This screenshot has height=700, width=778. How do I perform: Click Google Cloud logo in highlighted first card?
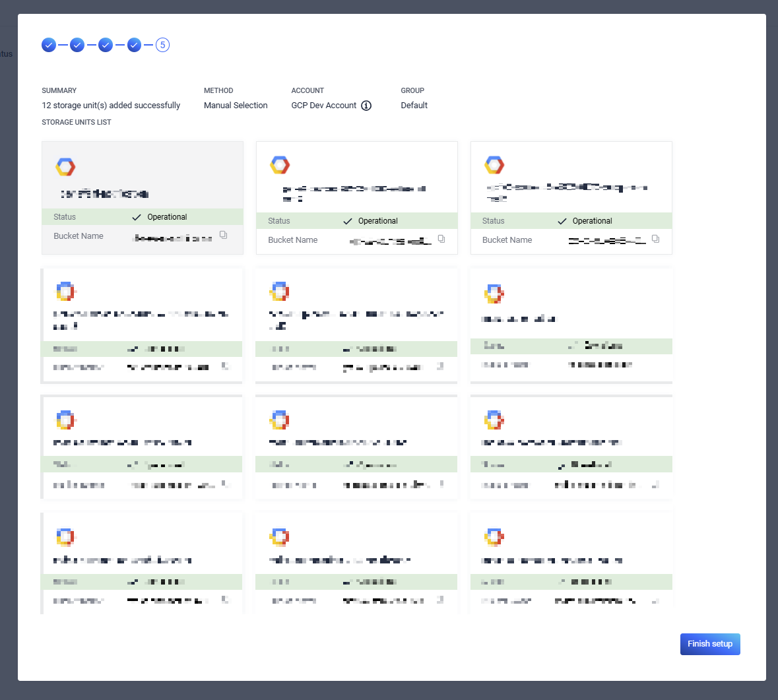pyautogui.click(x=65, y=167)
